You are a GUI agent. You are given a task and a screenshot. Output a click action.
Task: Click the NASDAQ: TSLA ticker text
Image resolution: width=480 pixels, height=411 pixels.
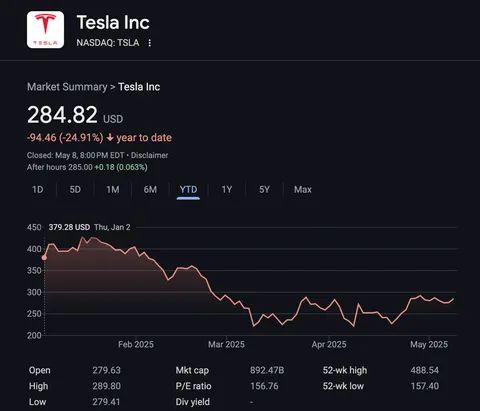[108, 43]
